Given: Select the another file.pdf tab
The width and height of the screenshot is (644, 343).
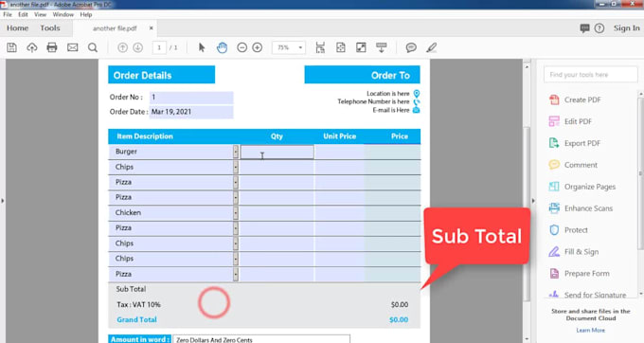Looking at the screenshot, I should [x=115, y=28].
